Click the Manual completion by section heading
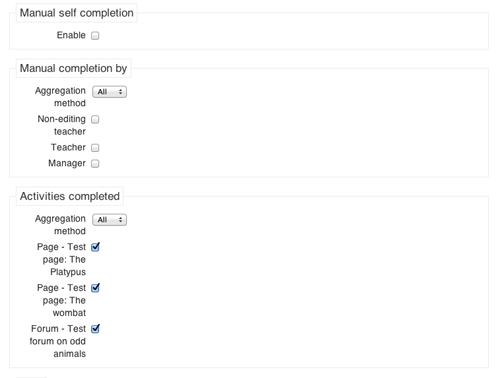 point(73,68)
